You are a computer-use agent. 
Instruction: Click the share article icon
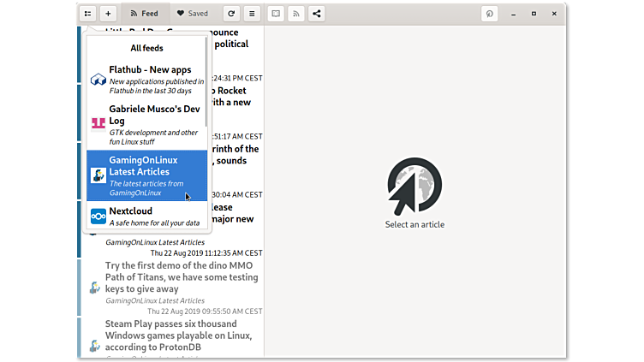tap(317, 14)
